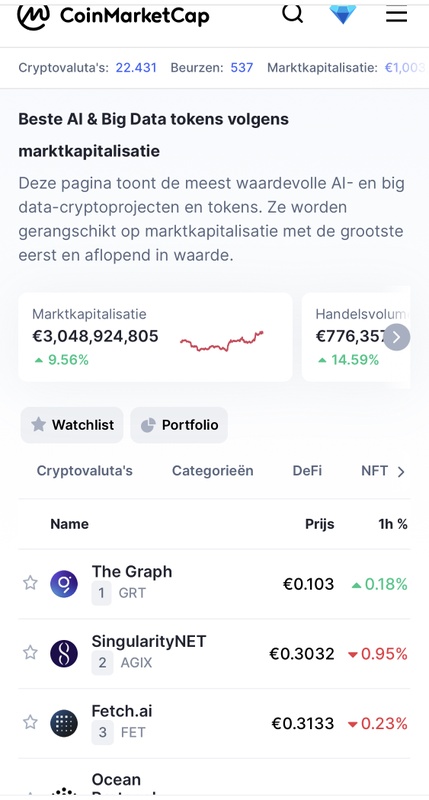
Task: Open SingularityNET coin logo
Action: (64, 654)
